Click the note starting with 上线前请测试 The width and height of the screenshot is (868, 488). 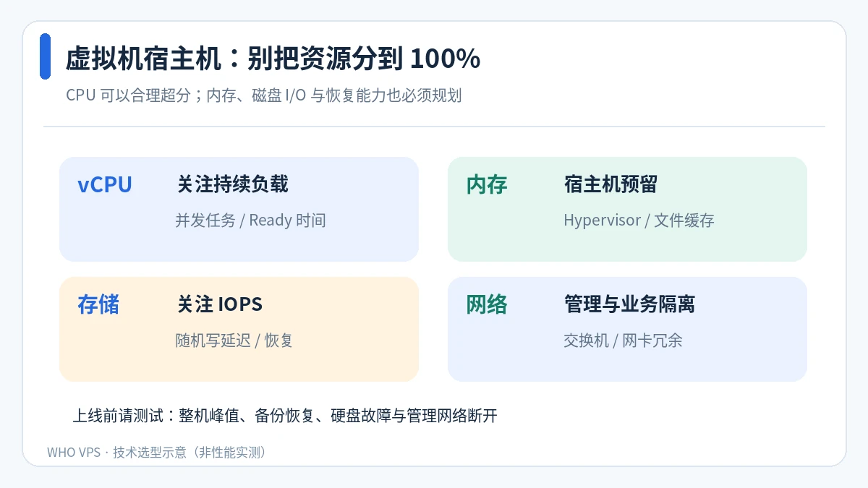[285, 416]
